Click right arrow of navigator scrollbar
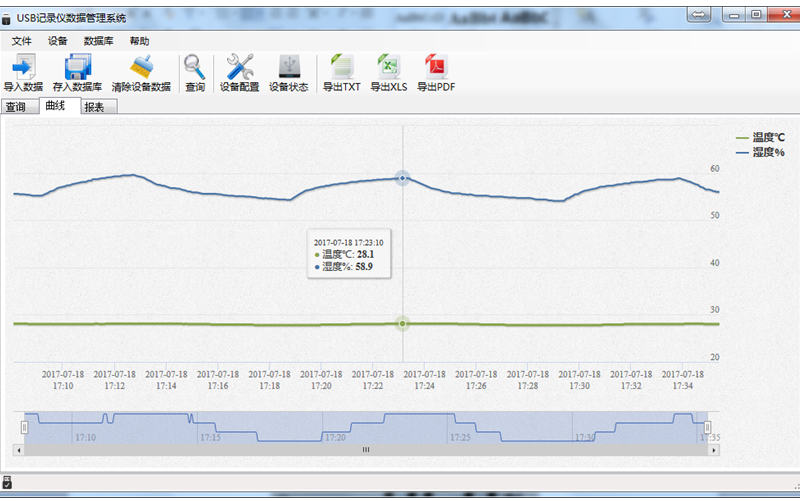Viewport: 800px width, 501px height. click(x=713, y=450)
